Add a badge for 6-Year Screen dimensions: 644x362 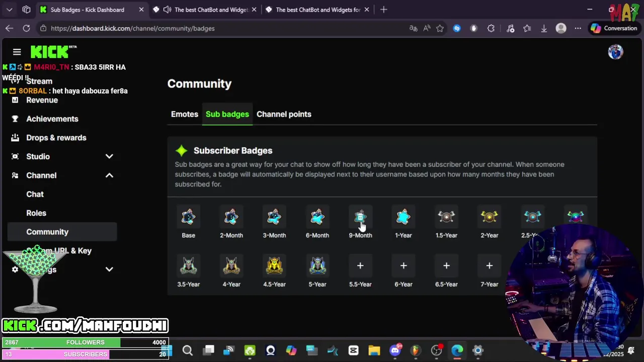(404, 266)
